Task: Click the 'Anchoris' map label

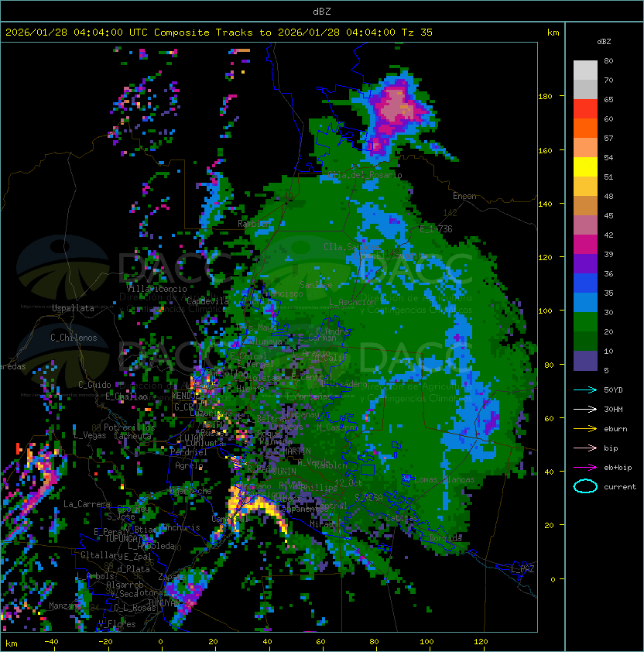Action: pos(181,527)
